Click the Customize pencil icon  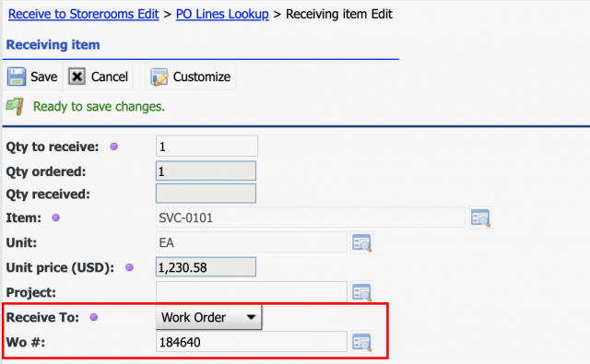point(159,76)
